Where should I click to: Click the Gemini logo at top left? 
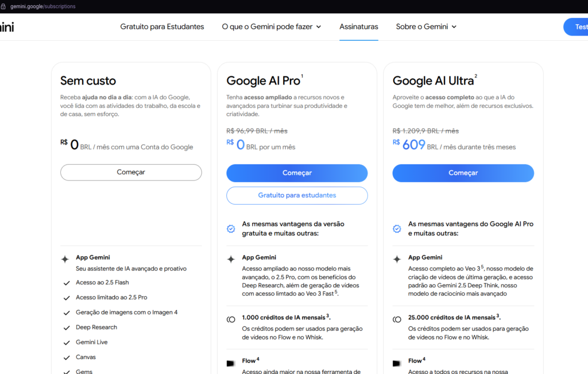[7, 26]
